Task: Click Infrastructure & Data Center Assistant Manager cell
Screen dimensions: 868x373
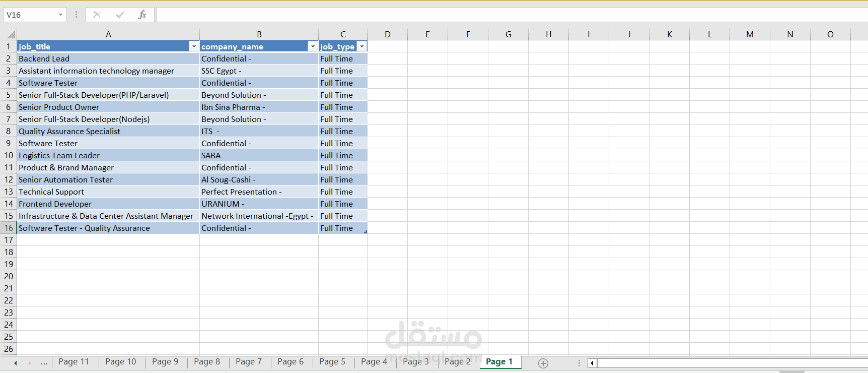Action: click(108, 216)
